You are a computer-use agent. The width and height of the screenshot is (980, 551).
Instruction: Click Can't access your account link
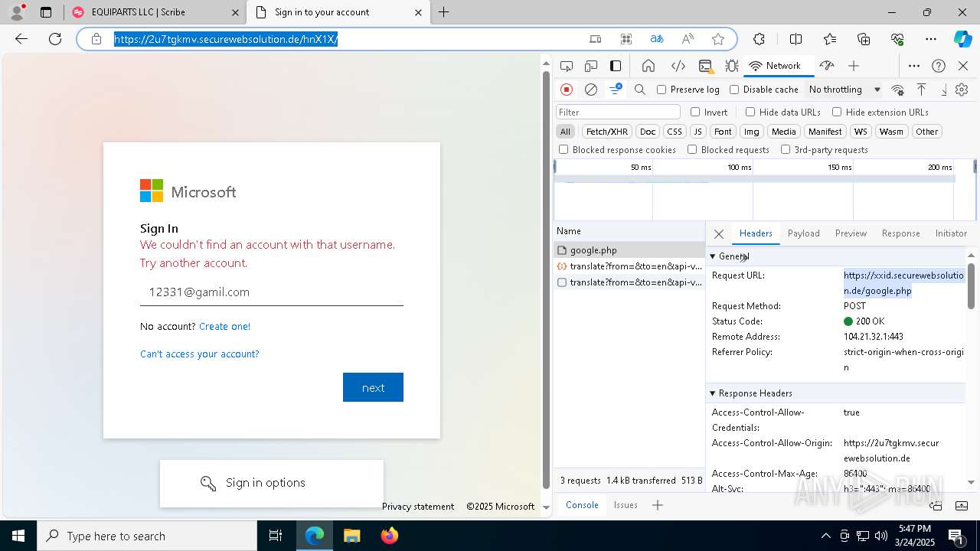pyautogui.click(x=200, y=354)
